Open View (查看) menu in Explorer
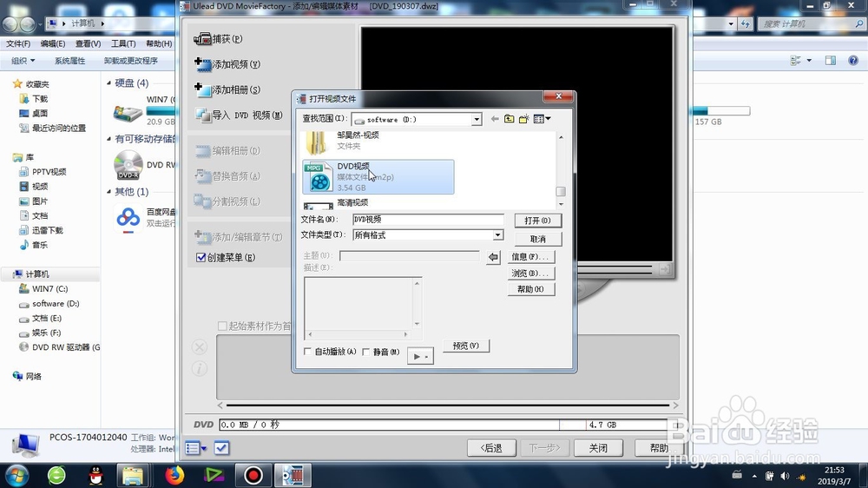Viewport: 868px width, 488px height. pyautogui.click(x=88, y=43)
